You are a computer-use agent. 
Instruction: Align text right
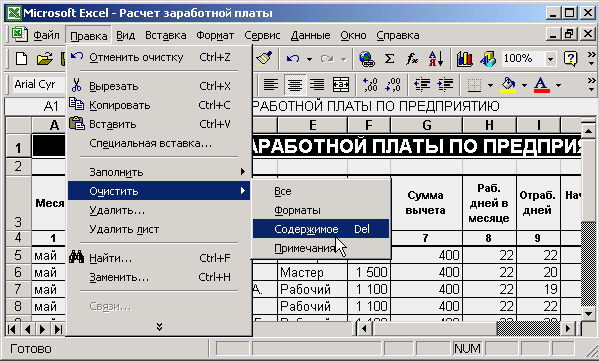coord(317,84)
